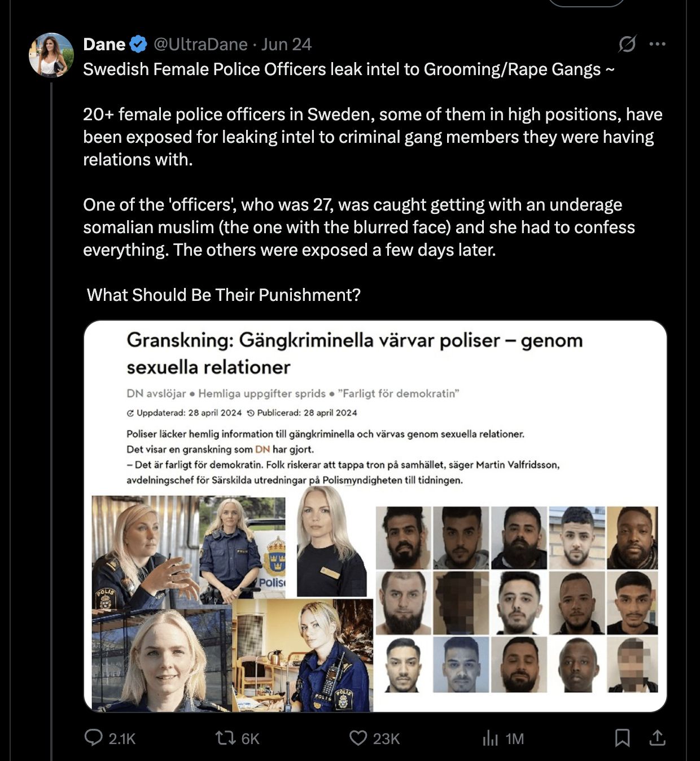Open the @UltraDane handle link
The image size is (700, 761).
(x=200, y=44)
